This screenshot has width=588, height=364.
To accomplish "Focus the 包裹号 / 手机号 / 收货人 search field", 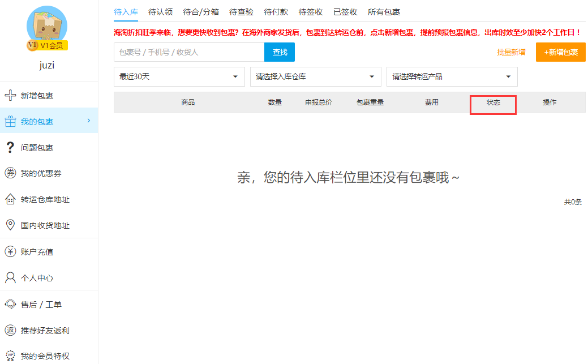I will [x=189, y=52].
